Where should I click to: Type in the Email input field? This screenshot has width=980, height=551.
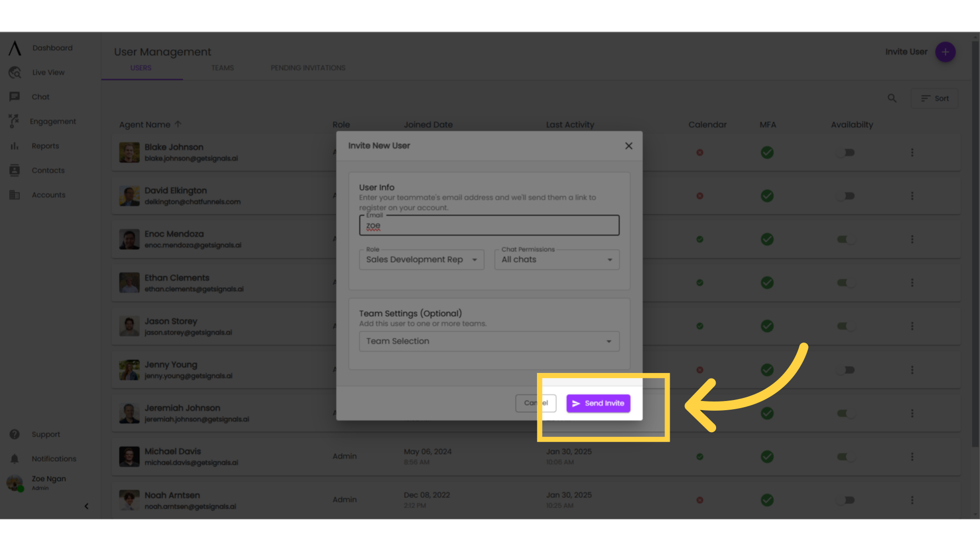(488, 225)
